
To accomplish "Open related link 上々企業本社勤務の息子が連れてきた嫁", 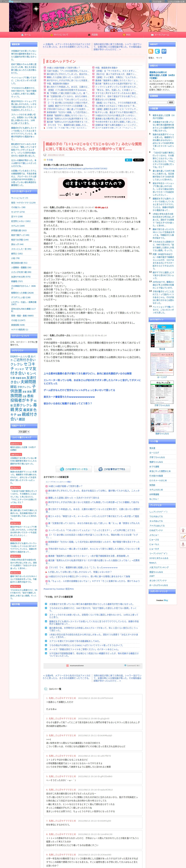I will 87,373.
